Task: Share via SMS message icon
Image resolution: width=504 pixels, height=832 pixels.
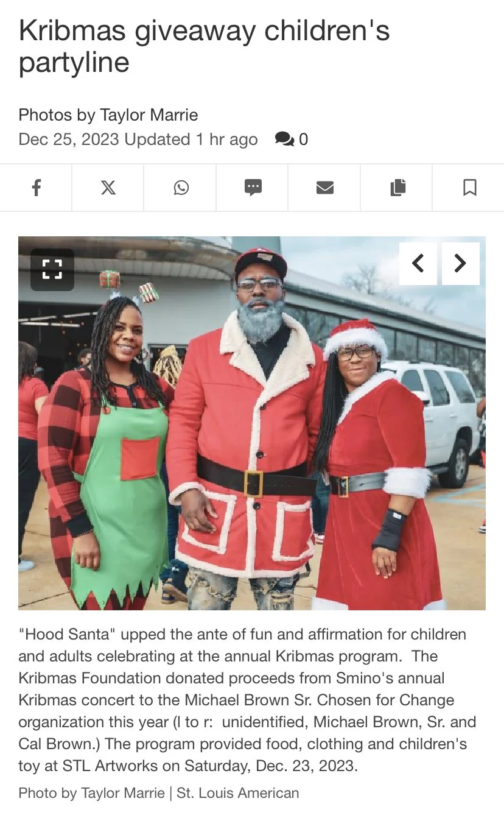Action: click(253, 188)
